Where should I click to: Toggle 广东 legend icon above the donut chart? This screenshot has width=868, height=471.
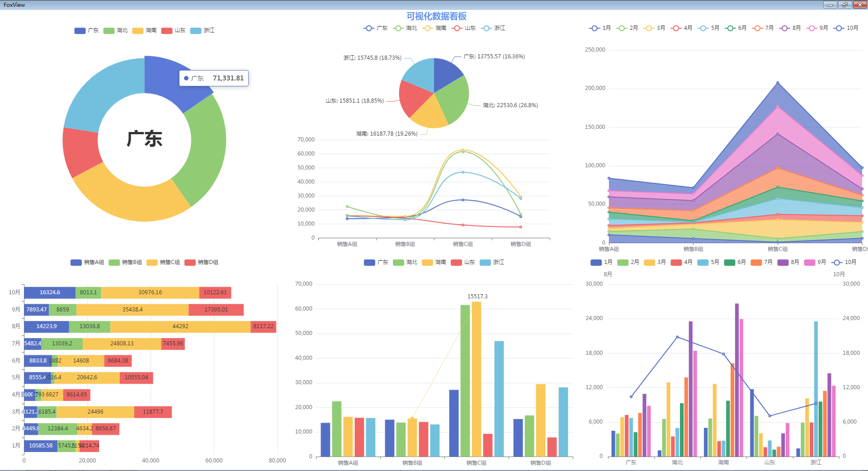click(x=80, y=31)
